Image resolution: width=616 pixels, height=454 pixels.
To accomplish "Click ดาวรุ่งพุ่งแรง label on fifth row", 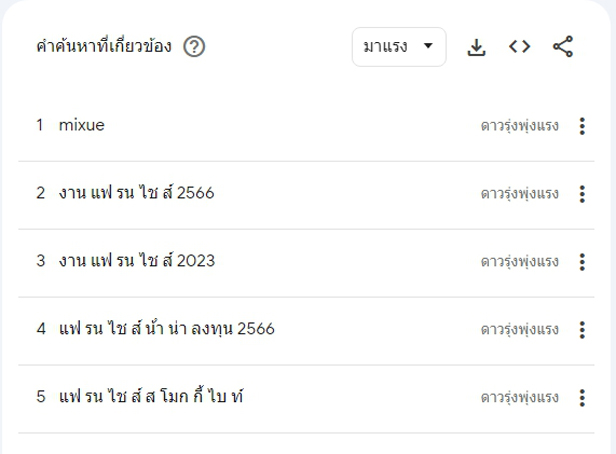I will 519,398.
